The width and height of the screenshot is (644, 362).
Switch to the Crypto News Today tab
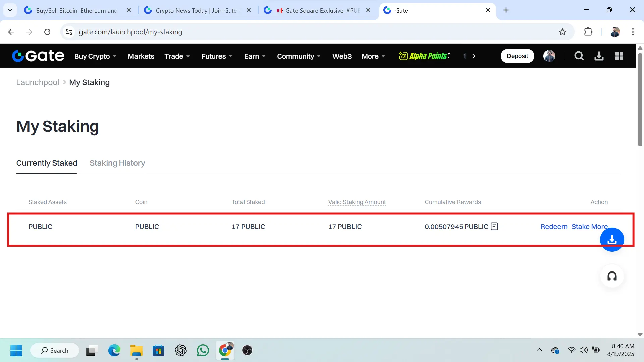pyautogui.click(x=196, y=10)
